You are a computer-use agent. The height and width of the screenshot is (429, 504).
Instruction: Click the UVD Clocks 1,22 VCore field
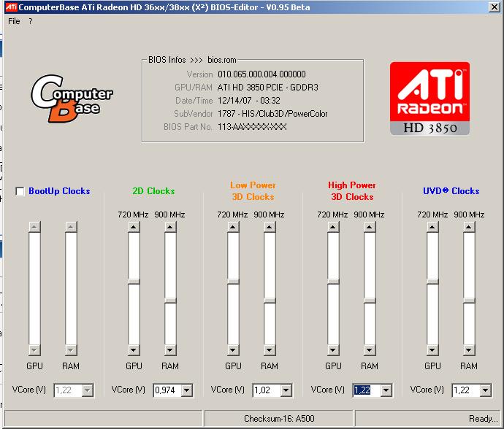(467, 390)
